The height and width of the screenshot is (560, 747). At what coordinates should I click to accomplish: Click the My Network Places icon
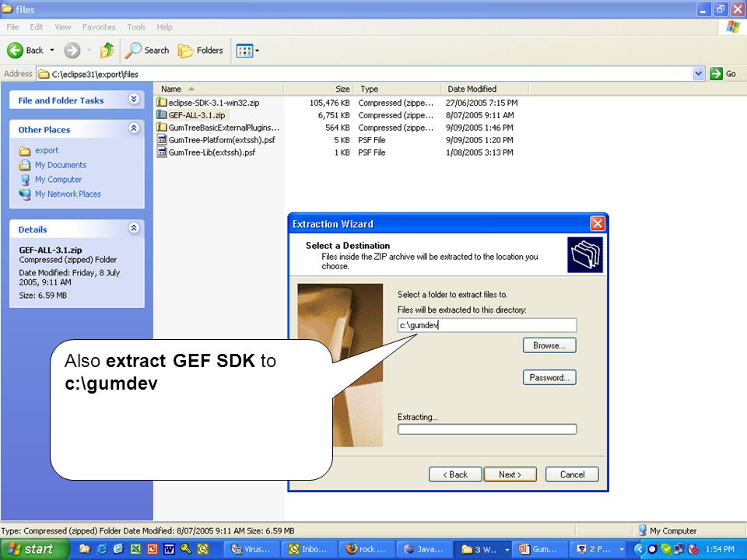(25, 194)
